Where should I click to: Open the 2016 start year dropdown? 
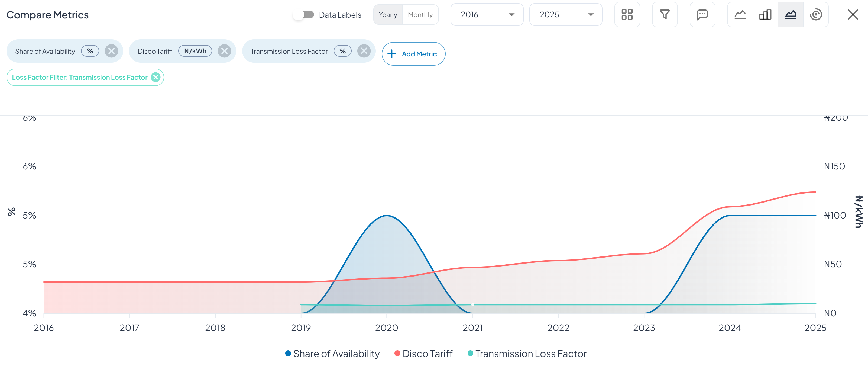click(x=487, y=15)
